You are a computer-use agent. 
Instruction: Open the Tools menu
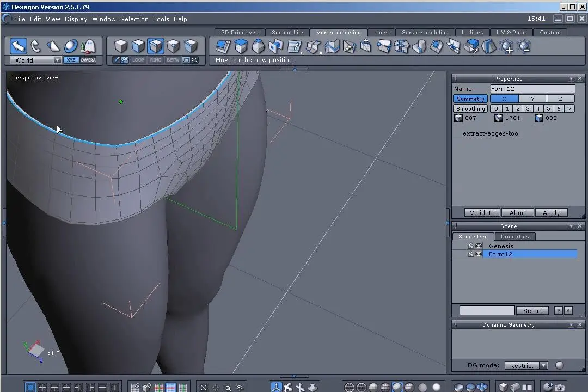pos(161,19)
